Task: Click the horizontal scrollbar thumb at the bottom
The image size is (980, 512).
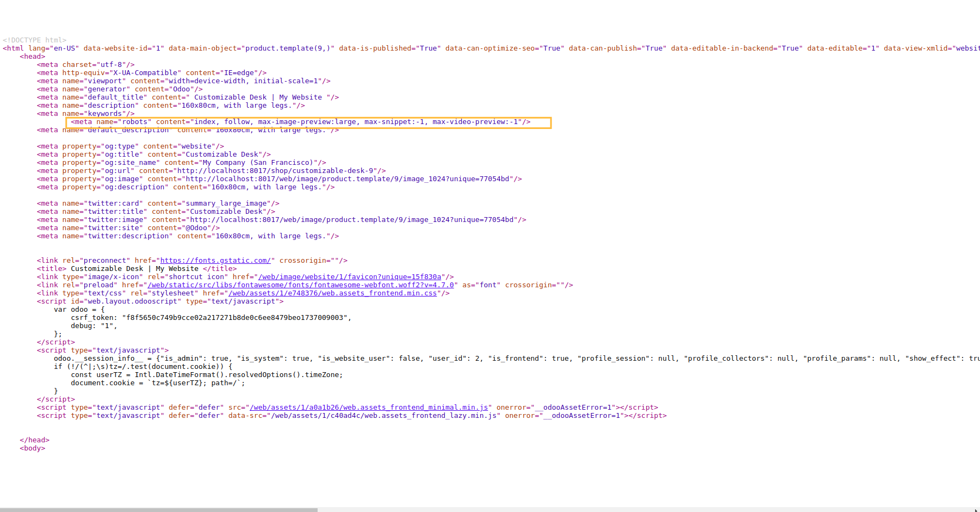Action: pos(159,510)
